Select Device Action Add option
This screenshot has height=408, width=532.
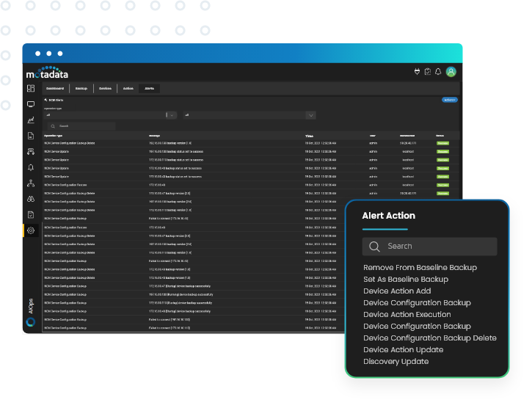click(397, 291)
